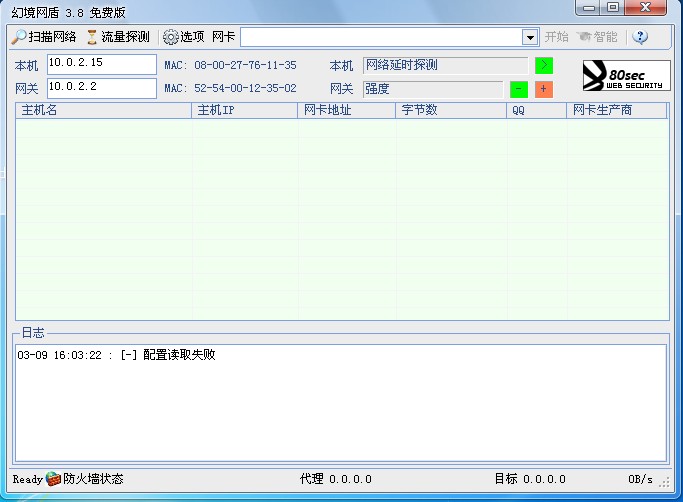Open 选项 options via the gear icon
683x502 pixels.
coord(171,37)
